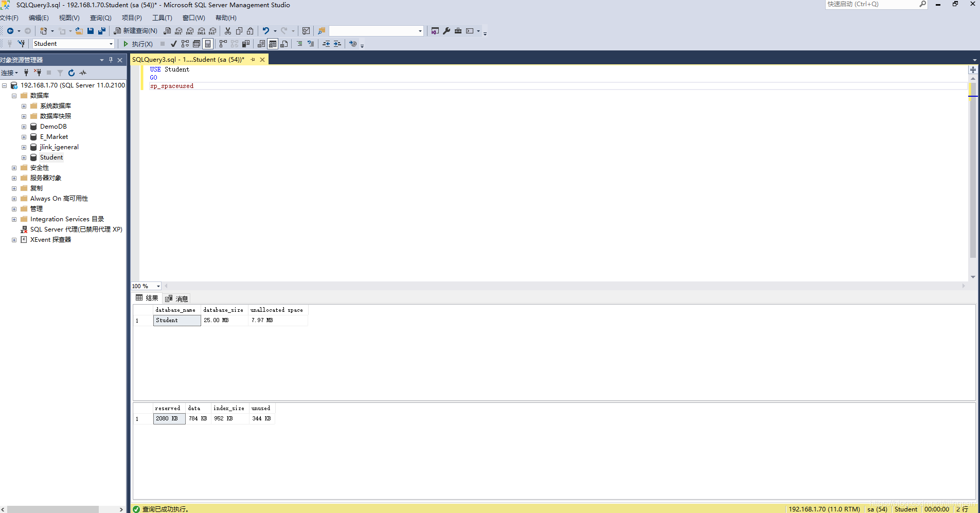This screenshot has height=513, width=980.
Task: Expand the E_Market database node
Action: 24,137
